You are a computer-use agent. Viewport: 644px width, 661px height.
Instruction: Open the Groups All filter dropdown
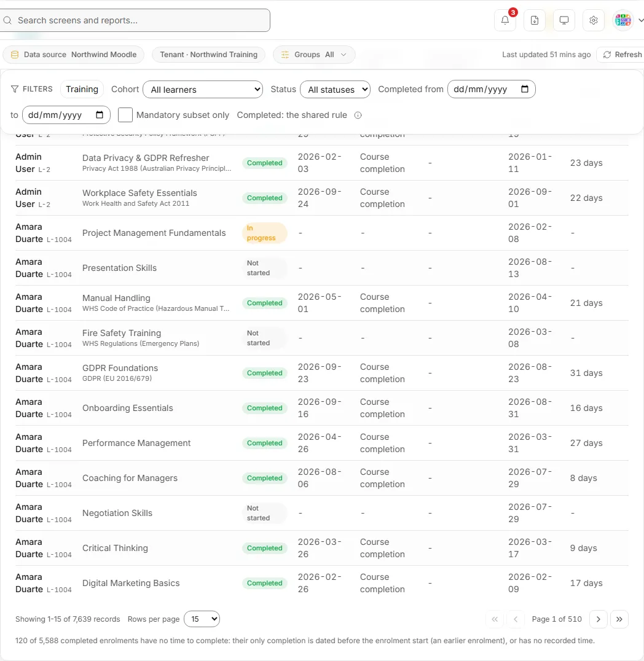coord(314,55)
